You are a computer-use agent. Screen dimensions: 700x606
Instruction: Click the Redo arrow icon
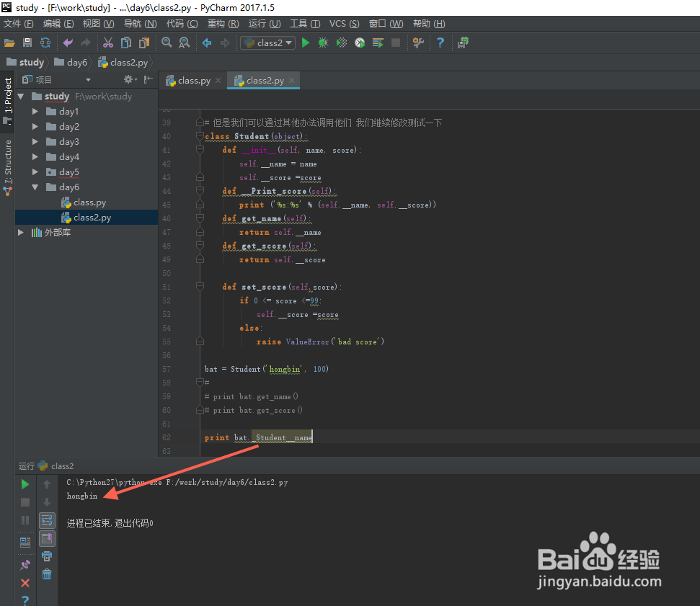86,43
